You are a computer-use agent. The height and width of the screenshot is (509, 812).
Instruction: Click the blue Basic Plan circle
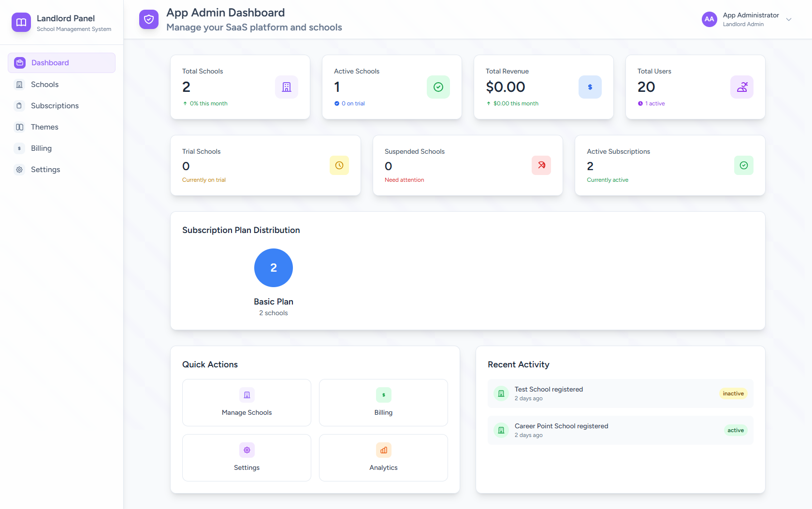tap(274, 268)
